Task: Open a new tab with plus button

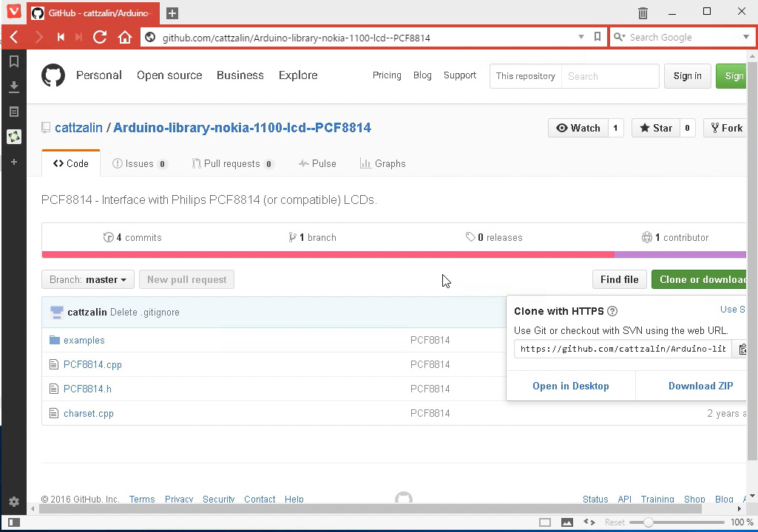Action: coord(172,13)
